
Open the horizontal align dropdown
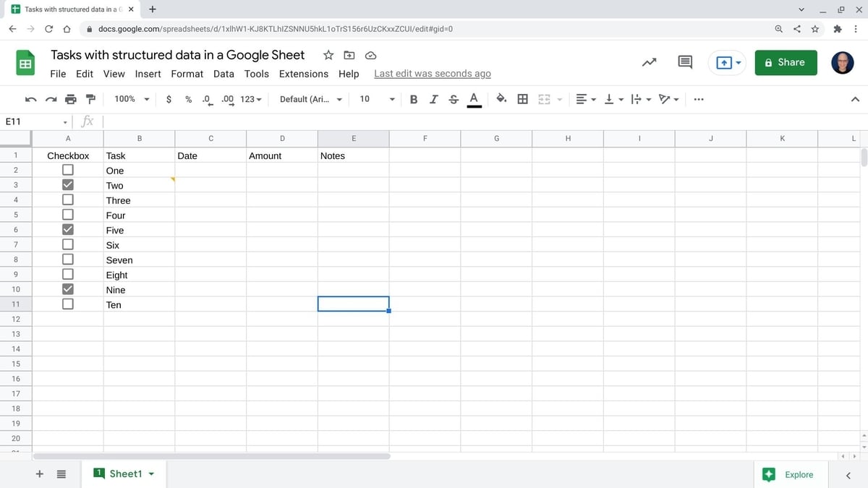(584, 99)
